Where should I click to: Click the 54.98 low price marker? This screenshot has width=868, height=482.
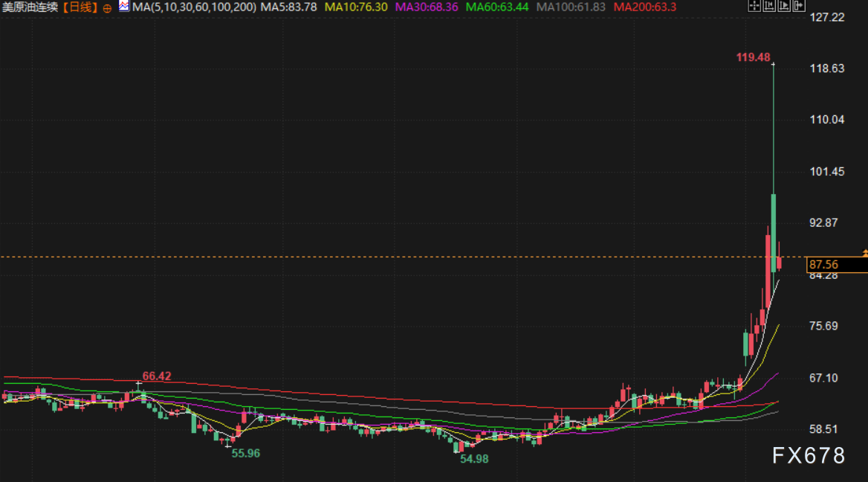tap(474, 459)
